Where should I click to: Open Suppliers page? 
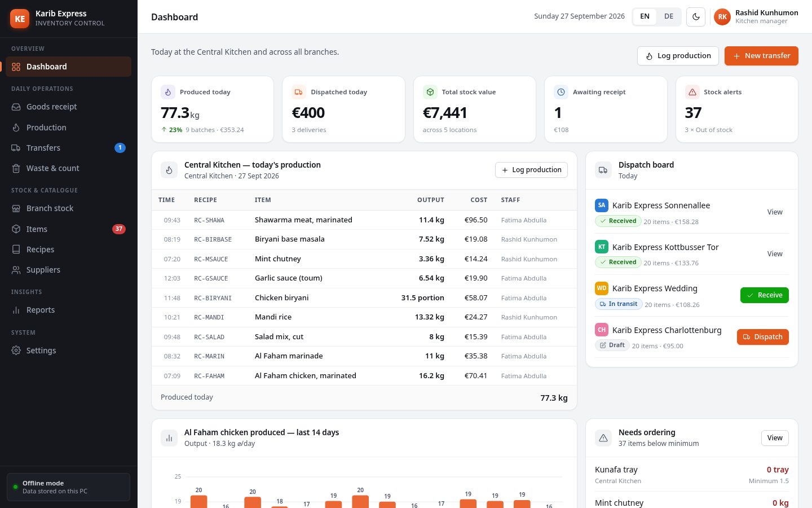[x=68, y=270]
